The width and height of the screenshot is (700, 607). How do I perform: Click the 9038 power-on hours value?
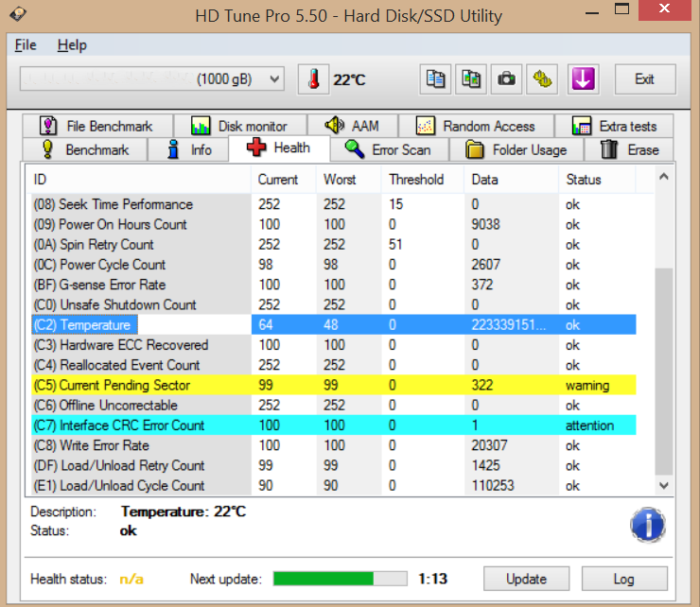[485, 224]
